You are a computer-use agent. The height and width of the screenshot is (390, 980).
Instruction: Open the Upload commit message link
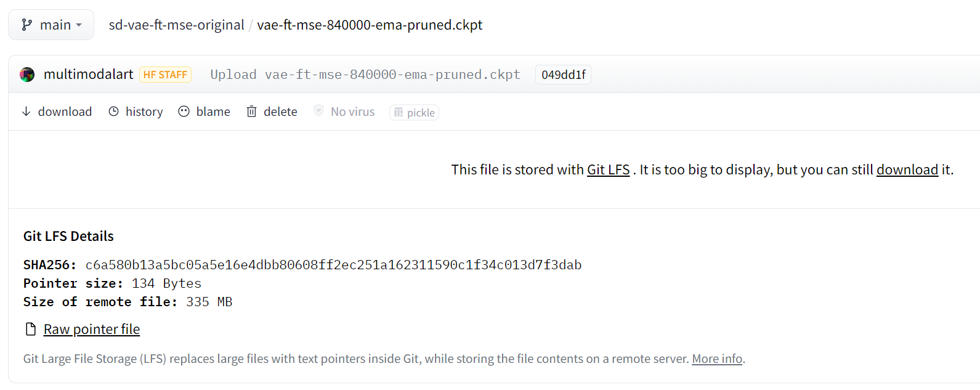(365, 75)
